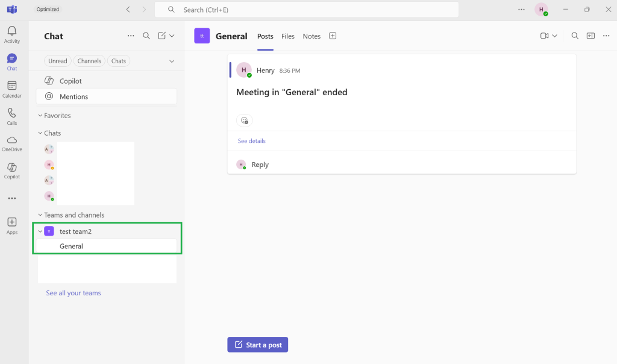
Task: Filter chat list by Channels
Action: click(89, 61)
